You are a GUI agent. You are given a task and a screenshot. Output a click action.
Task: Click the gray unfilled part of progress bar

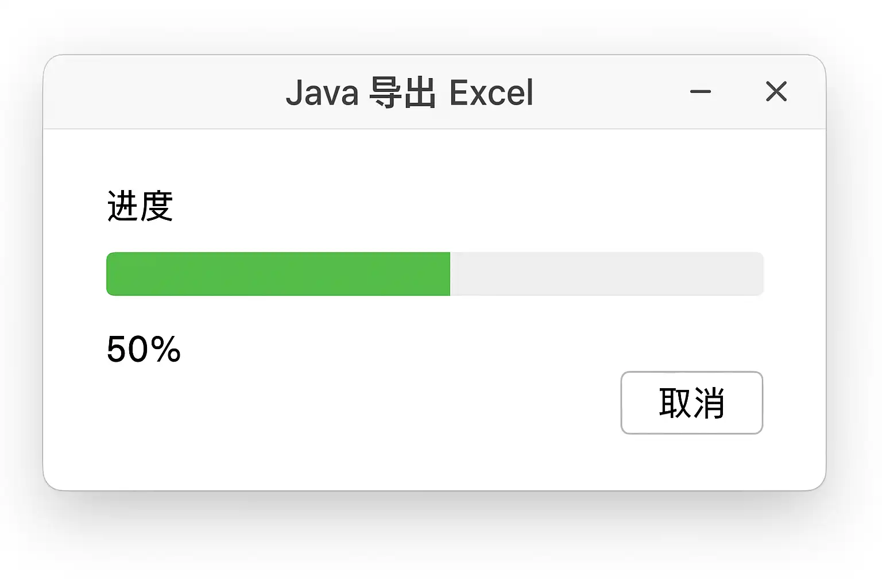[606, 274]
